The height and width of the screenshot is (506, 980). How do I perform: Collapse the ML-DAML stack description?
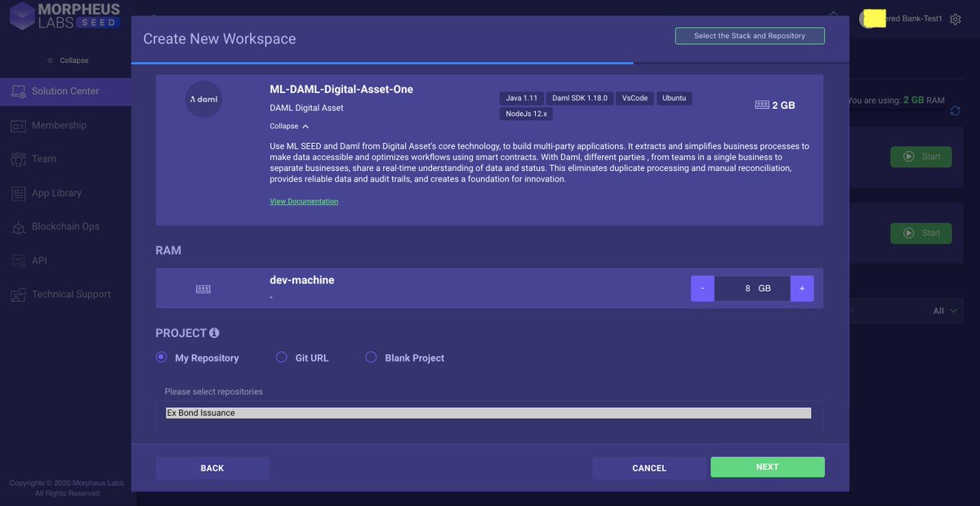(x=289, y=127)
